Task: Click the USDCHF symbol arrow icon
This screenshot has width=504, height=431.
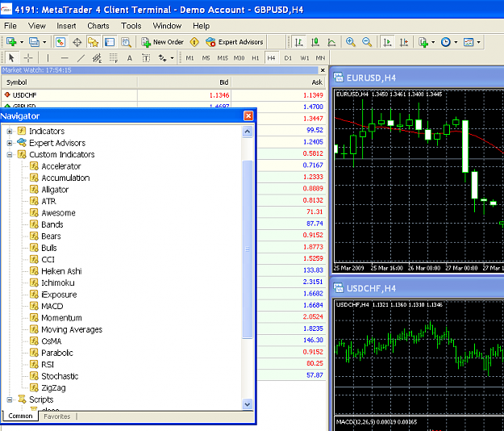Action: (7, 95)
